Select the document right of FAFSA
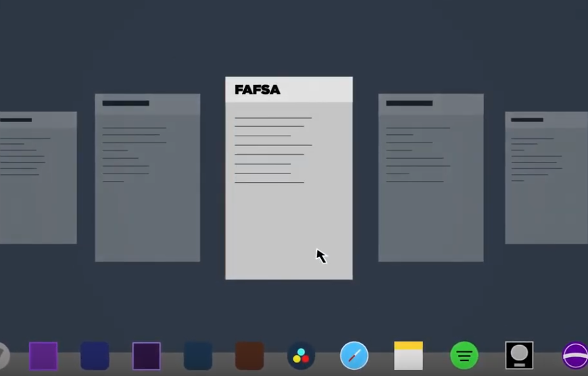Image resolution: width=588 pixels, height=376 pixels. [x=431, y=203]
